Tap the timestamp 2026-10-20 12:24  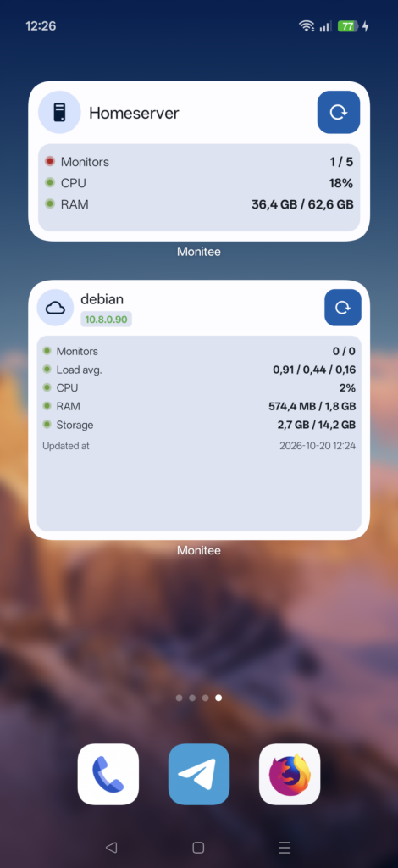point(318,446)
